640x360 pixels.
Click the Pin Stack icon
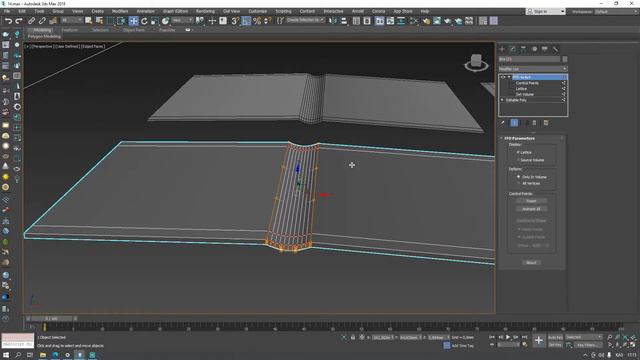[502, 123]
